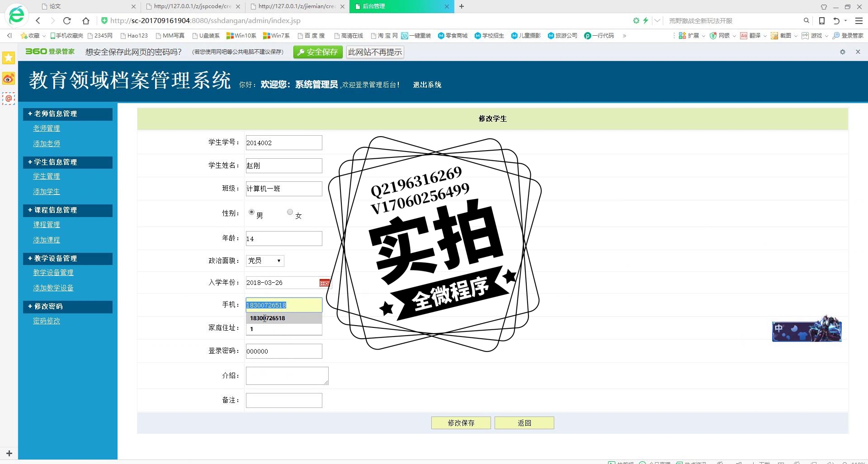Open 老师管理 in sidebar
This screenshot has height=464, width=868.
47,128
